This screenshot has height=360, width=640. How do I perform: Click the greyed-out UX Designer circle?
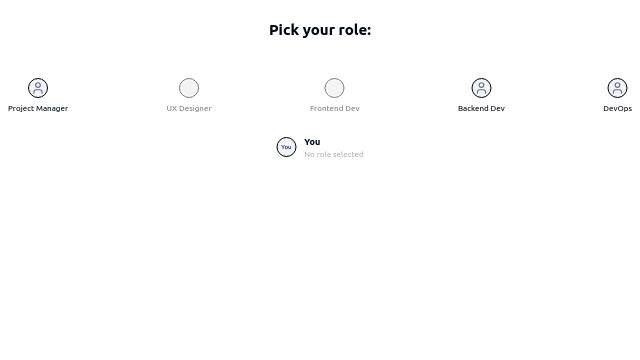[x=189, y=88]
